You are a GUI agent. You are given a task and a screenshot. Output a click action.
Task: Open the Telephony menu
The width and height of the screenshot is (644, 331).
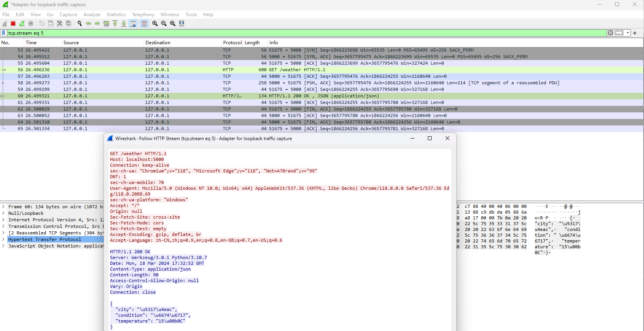143,15
